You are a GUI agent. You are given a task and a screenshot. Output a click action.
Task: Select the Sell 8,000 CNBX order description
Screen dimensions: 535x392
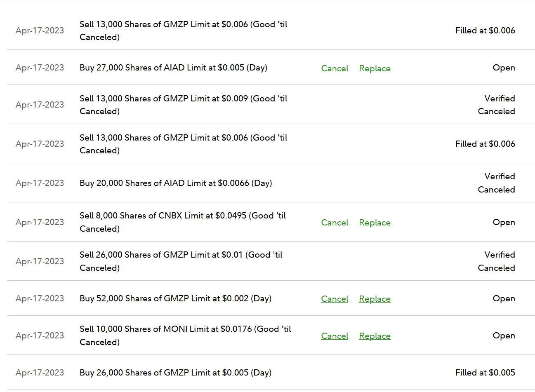tap(182, 222)
